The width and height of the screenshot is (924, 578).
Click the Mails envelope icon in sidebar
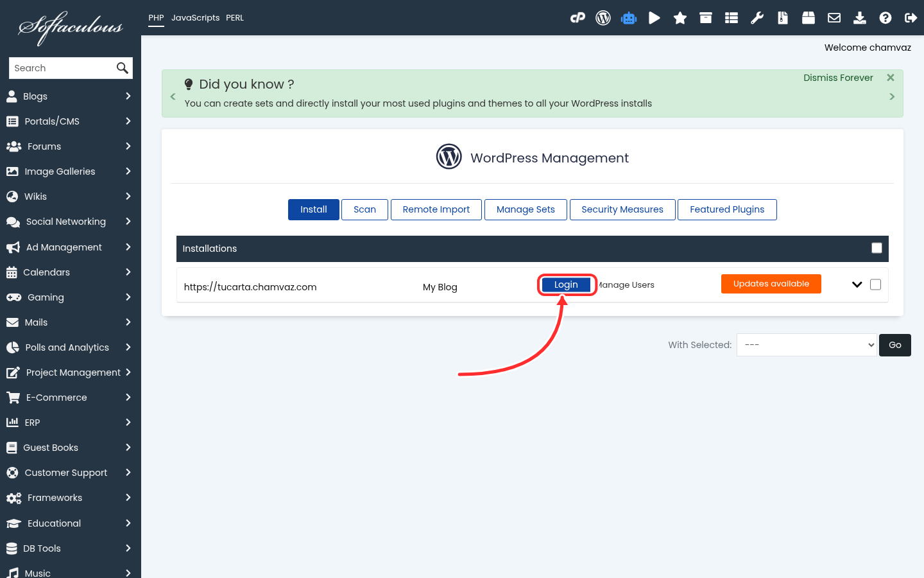click(12, 322)
